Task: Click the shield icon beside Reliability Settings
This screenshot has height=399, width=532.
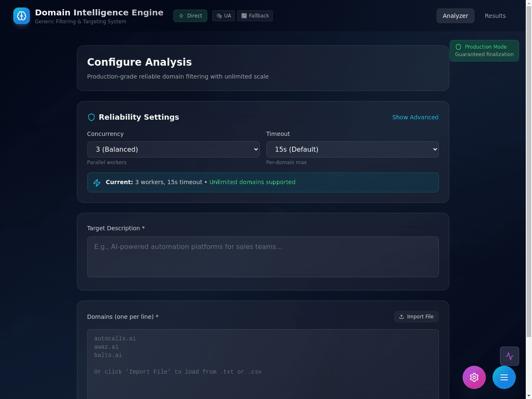Action: [91, 117]
